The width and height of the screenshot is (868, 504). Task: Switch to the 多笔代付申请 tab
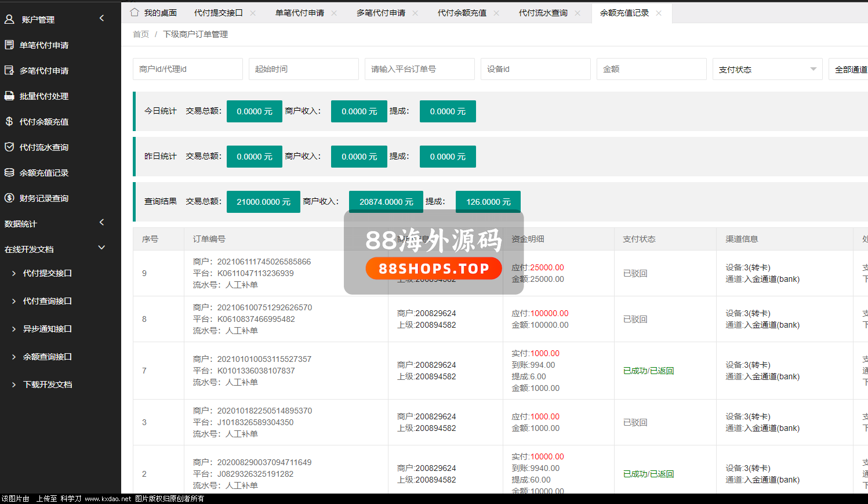tap(380, 13)
